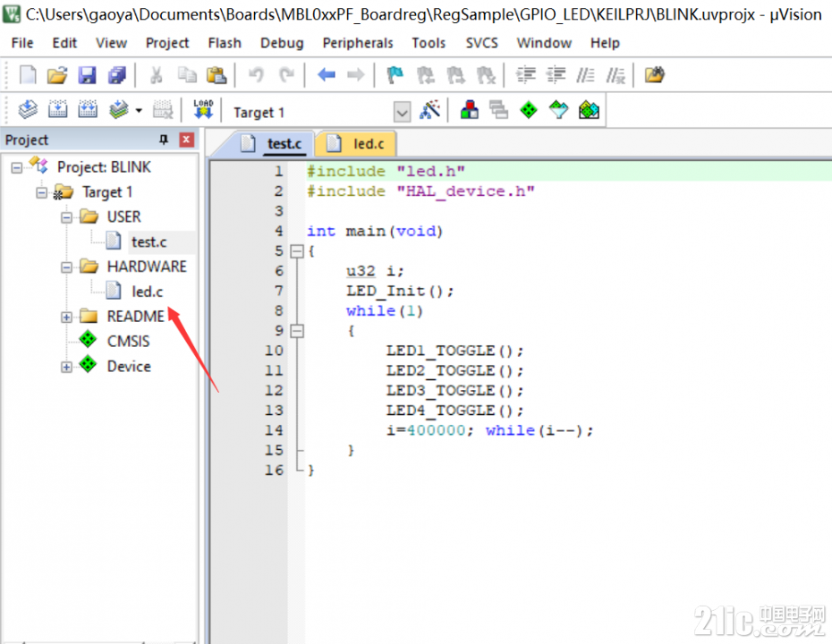Collapse the Project: BLINK tree node
832x644 pixels.
tap(17, 167)
